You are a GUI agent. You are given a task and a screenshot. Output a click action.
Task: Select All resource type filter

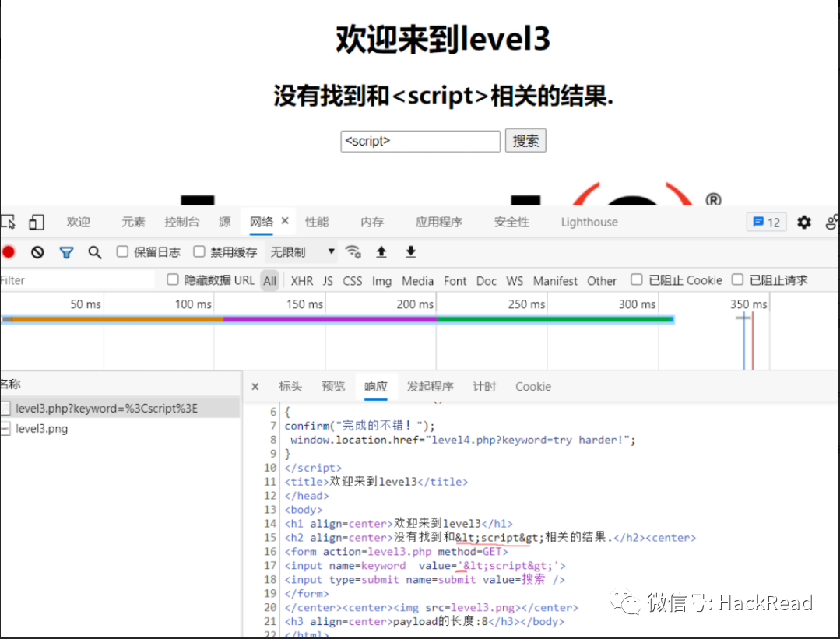270,281
